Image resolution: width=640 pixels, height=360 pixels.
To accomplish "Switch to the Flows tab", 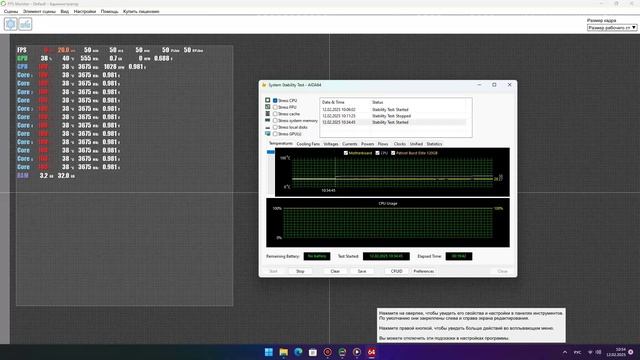I will (x=383, y=144).
